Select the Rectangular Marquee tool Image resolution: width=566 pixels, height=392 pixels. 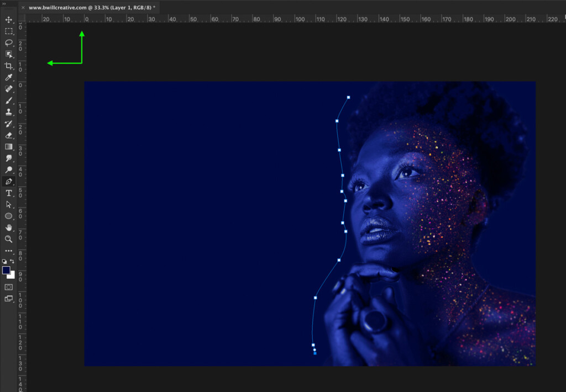[9, 31]
